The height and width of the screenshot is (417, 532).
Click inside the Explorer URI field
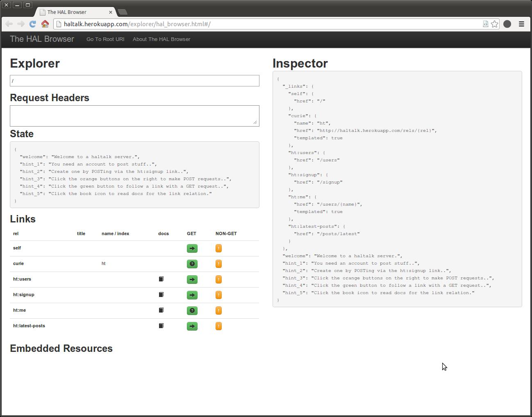click(x=134, y=81)
